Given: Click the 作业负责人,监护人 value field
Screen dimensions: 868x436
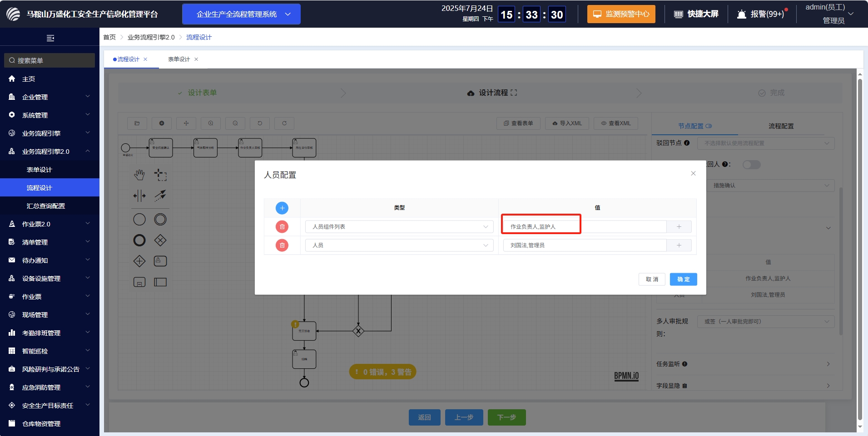Looking at the screenshot, I should tap(585, 226).
